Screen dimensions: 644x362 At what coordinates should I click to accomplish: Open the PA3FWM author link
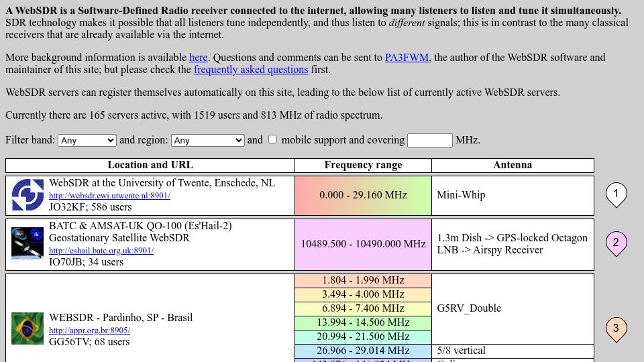pyautogui.click(x=407, y=58)
